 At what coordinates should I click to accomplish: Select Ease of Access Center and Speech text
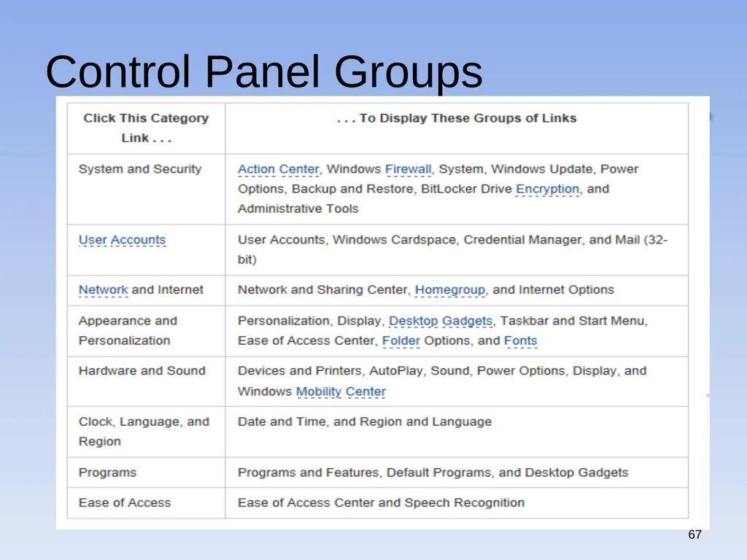point(381,503)
